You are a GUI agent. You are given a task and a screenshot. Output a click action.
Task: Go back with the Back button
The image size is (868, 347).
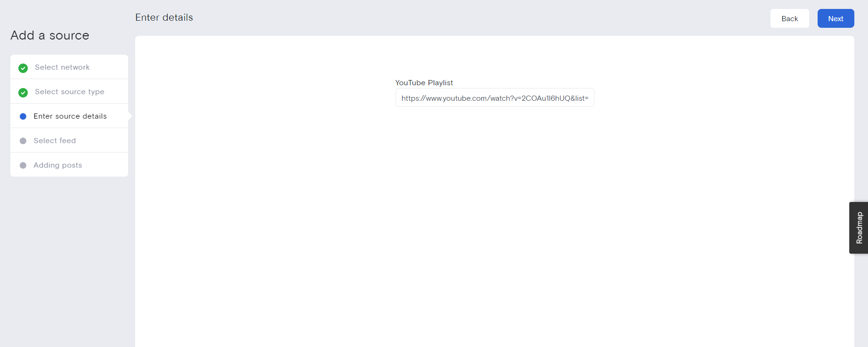tap(789, 18)
